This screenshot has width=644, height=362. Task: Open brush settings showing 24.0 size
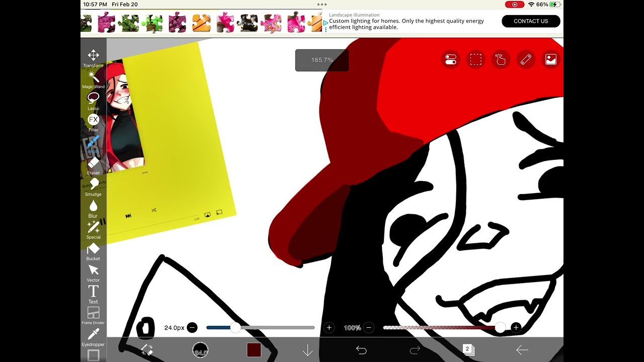[x=200, y=350]
